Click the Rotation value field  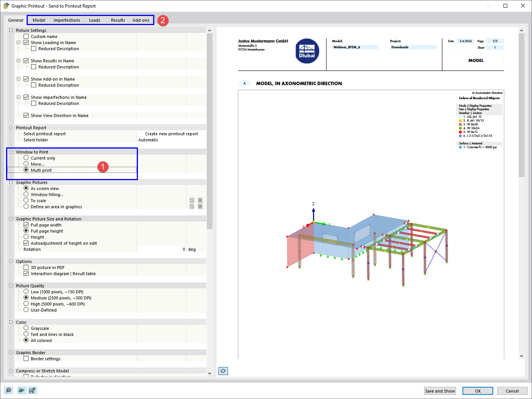click(x=161, y=249)
